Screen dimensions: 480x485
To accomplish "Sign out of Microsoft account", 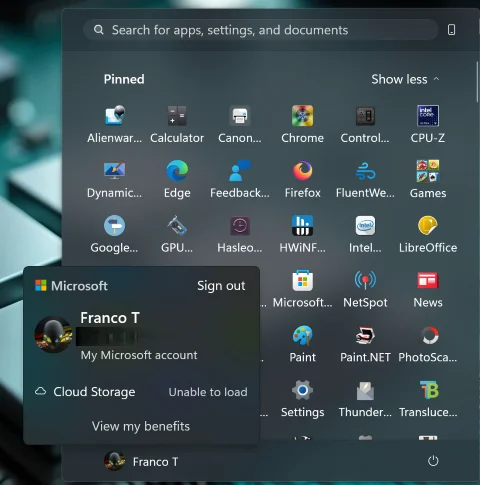I will [x=221, y=286].
